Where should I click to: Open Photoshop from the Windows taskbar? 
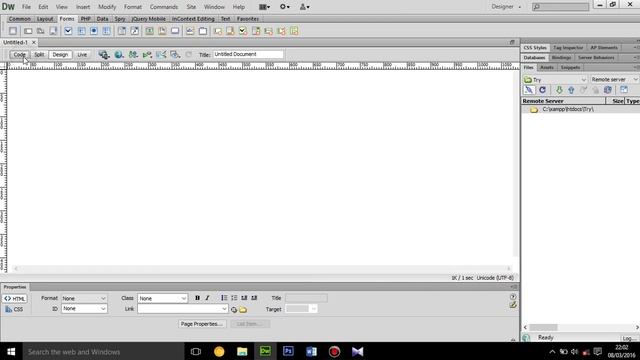pos(288,351)
